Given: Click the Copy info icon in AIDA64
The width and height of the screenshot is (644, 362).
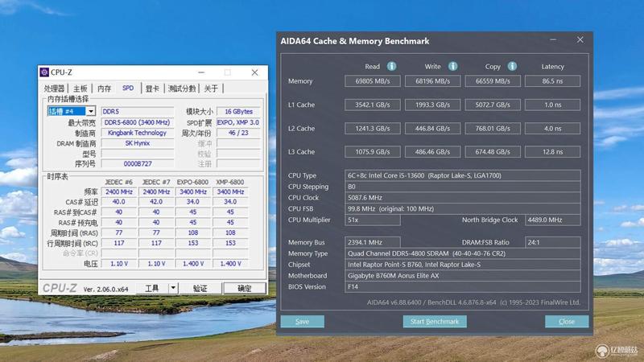Looking at the screenshot, I should point(512,66).
